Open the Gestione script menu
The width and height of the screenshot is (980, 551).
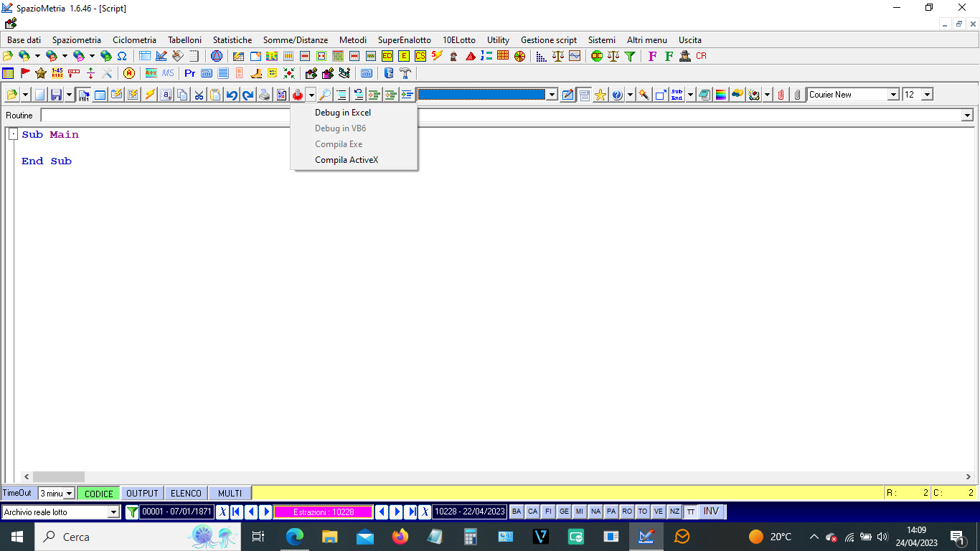(549, 40)
